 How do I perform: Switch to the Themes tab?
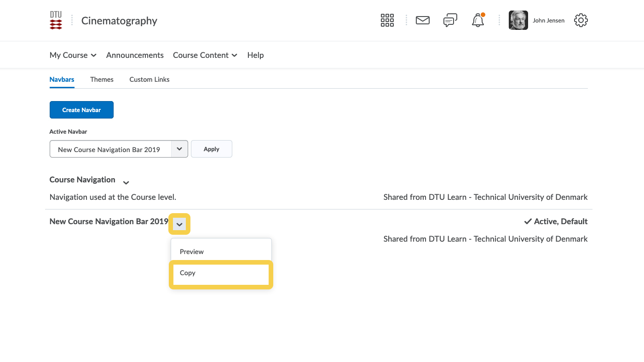(102, 79)
